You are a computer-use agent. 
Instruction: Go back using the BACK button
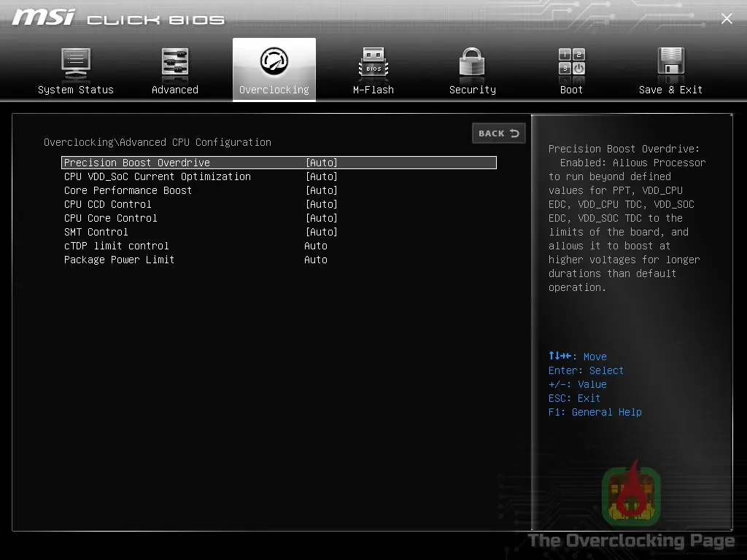click(x=499, y=133)
